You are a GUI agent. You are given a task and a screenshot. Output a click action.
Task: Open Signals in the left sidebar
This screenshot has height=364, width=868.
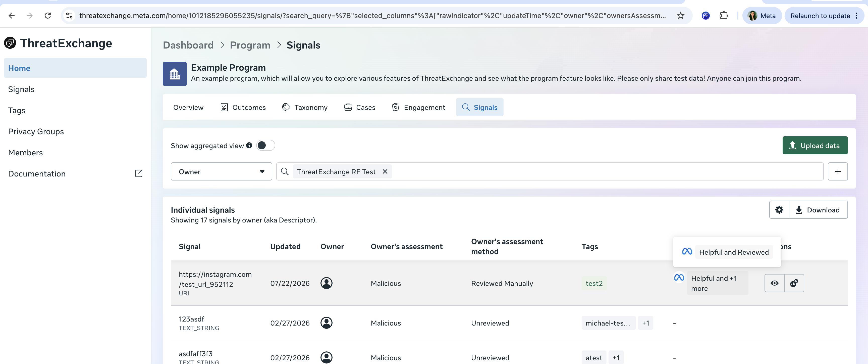tap(21, 89)
